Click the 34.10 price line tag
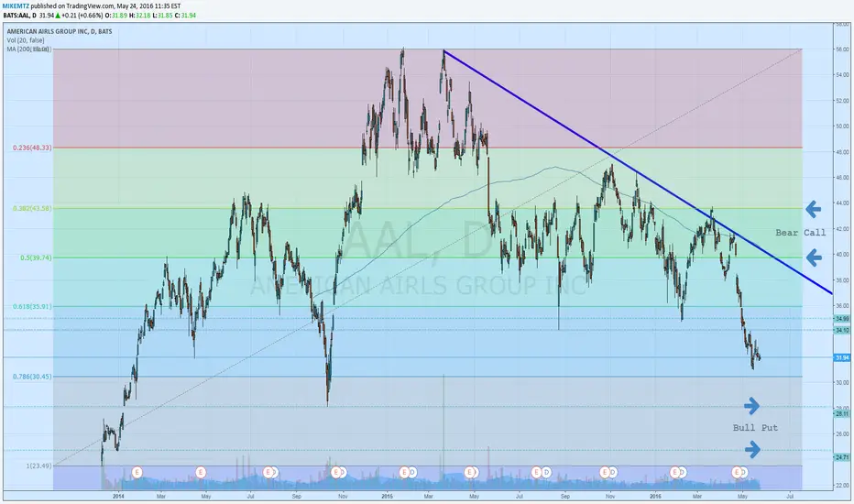 (x=842, y=330)
